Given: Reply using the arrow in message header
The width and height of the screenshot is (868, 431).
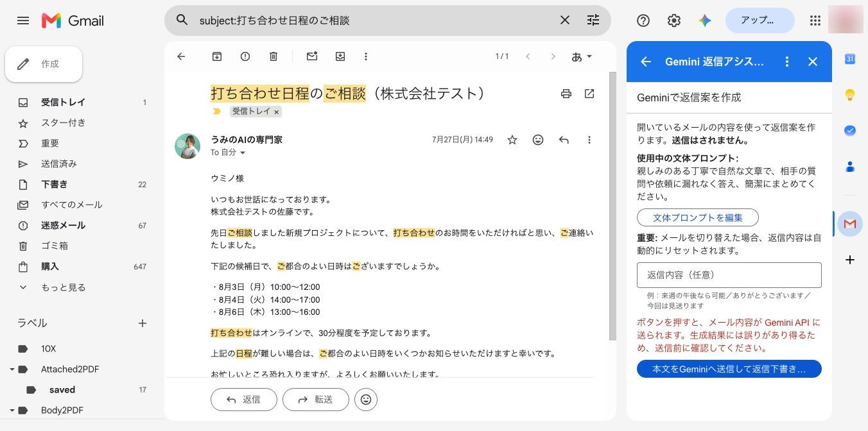Looking at the screenshot, I should [564, 140].
